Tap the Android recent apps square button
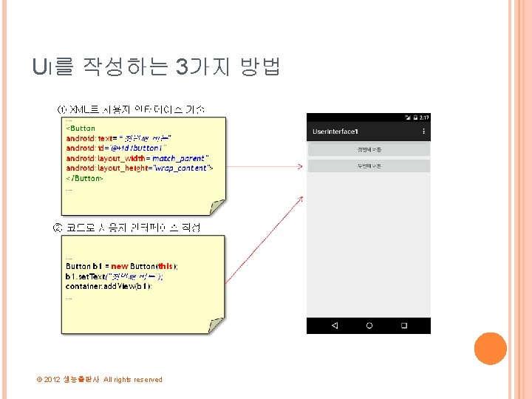 click(403, 325)
